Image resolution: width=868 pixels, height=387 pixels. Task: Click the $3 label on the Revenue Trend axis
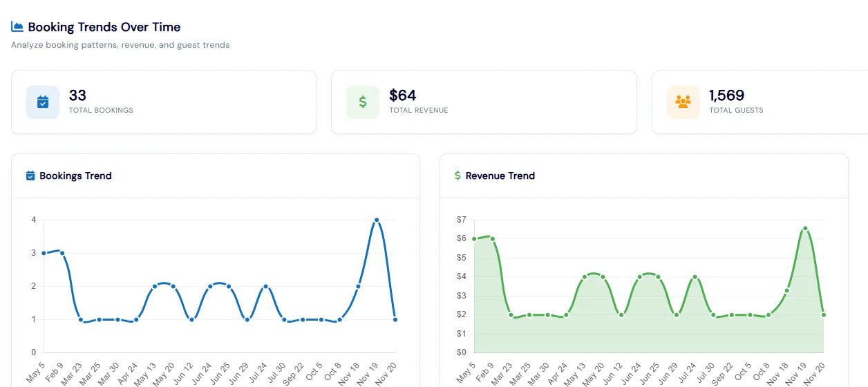coord(462,296)
